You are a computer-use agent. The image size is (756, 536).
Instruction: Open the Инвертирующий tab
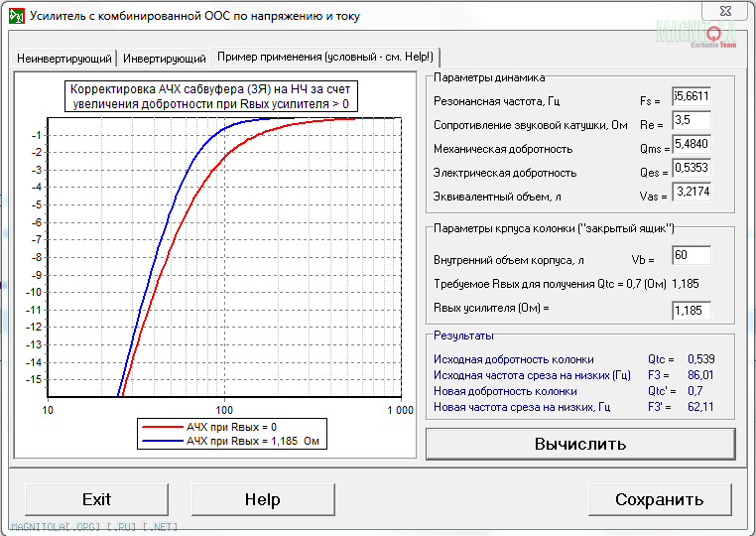[165, 59]
